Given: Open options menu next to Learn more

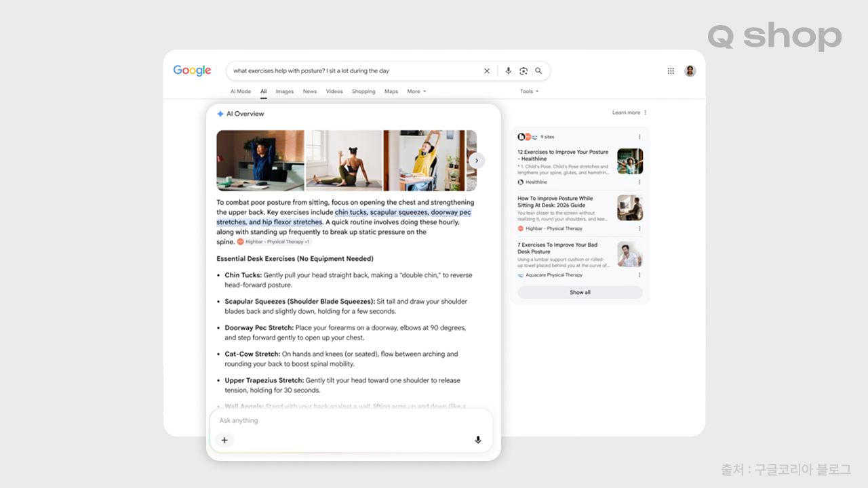Looking at the screenshot, I should point(645,113).
